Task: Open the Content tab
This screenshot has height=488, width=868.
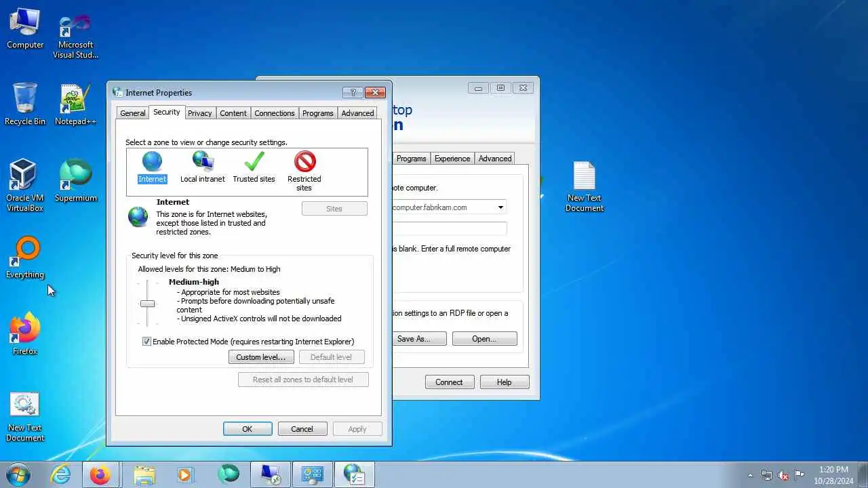Action: point(233,113)
